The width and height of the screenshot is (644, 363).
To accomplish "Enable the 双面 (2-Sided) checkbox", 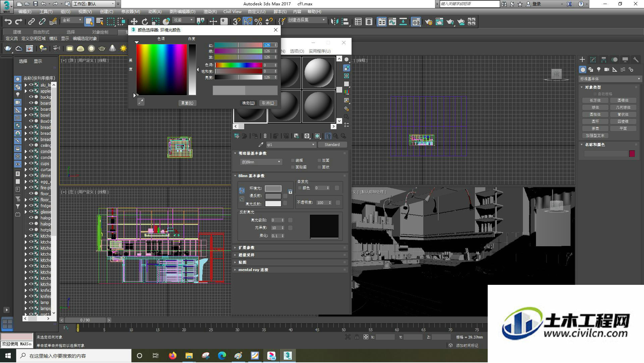I will coord(319,160).
